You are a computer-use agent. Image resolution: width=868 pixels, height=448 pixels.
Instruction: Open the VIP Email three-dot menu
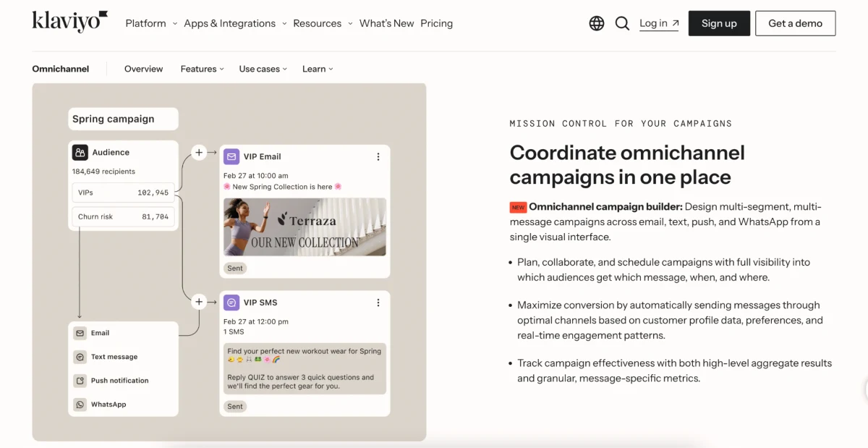point(378,156)
